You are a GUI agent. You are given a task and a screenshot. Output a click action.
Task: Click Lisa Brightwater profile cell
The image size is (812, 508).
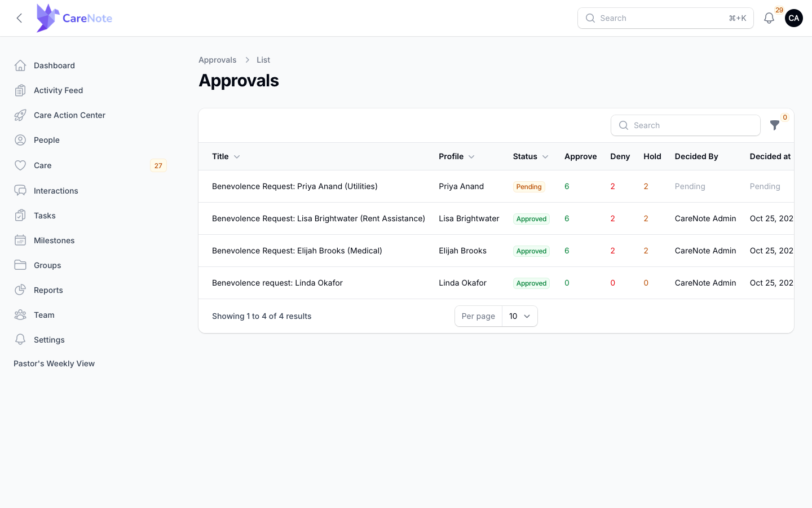tap(469, 218)
